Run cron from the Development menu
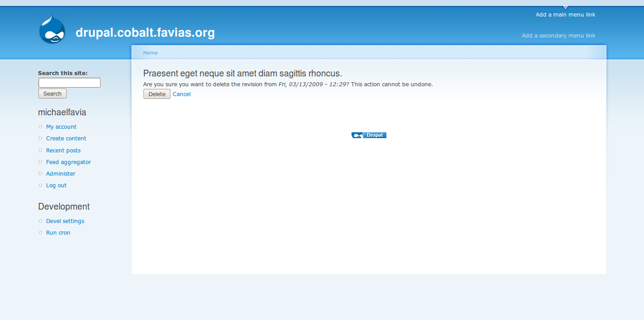644x320 pixels. tap(58, 232)
